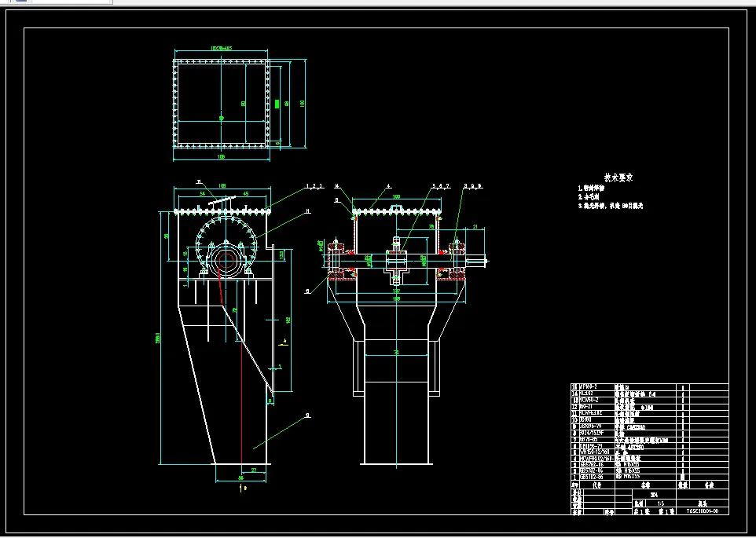
Task: Select vertical 100 dimension right of plan view
Action: click(303, 103)
